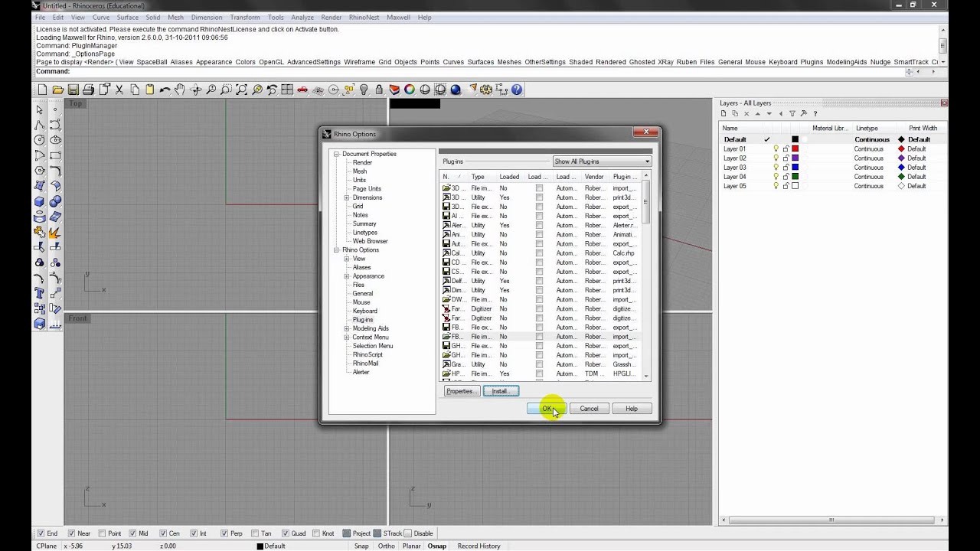Screen dimensions: 980x551
Task: Click the New file icon in the toolbar
Action: coord(43,90)
